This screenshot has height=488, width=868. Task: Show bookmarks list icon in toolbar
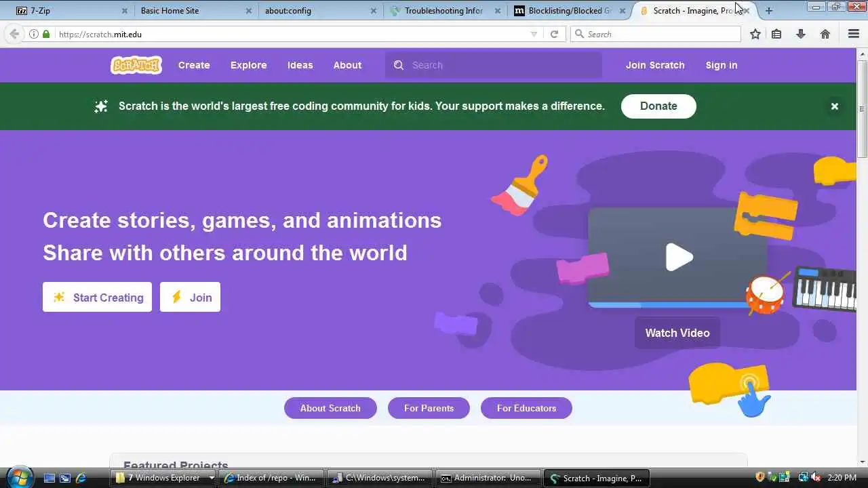click(x=776, y=34)
